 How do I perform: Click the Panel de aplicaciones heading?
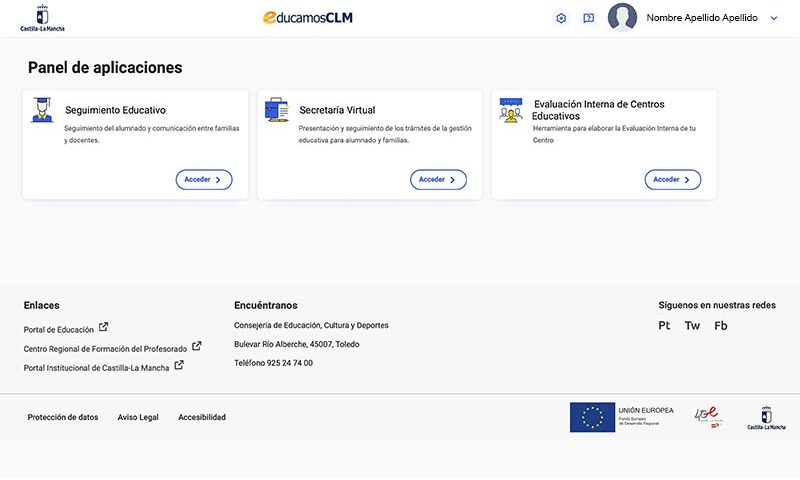coord(105,67)
